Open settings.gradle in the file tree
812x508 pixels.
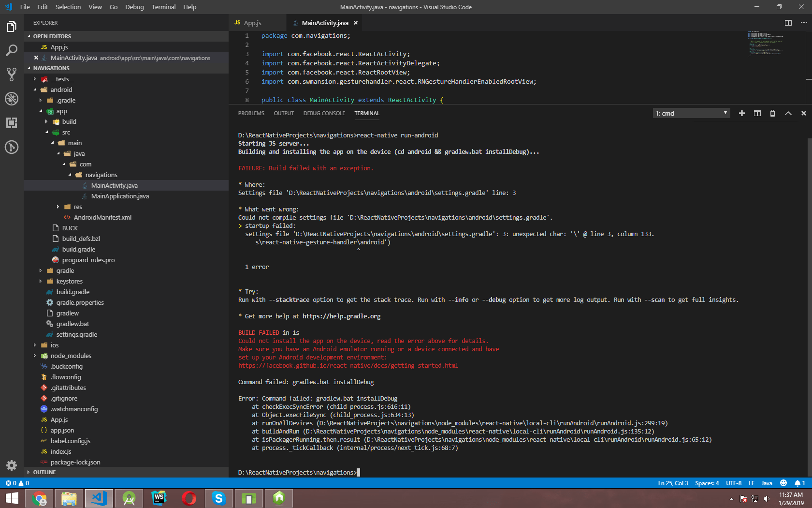tap(77, 334)
